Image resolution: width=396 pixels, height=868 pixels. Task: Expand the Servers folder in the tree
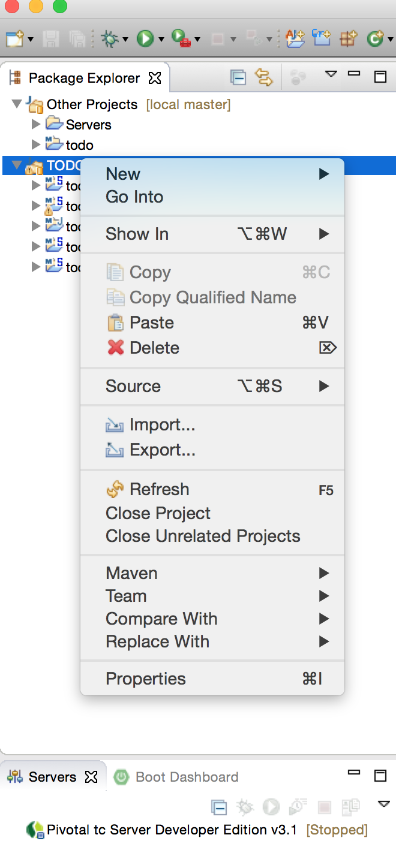(36, 125)
